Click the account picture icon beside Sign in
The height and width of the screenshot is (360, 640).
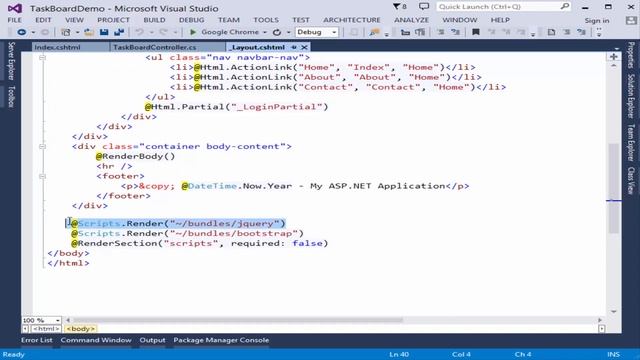click(631, 20)
